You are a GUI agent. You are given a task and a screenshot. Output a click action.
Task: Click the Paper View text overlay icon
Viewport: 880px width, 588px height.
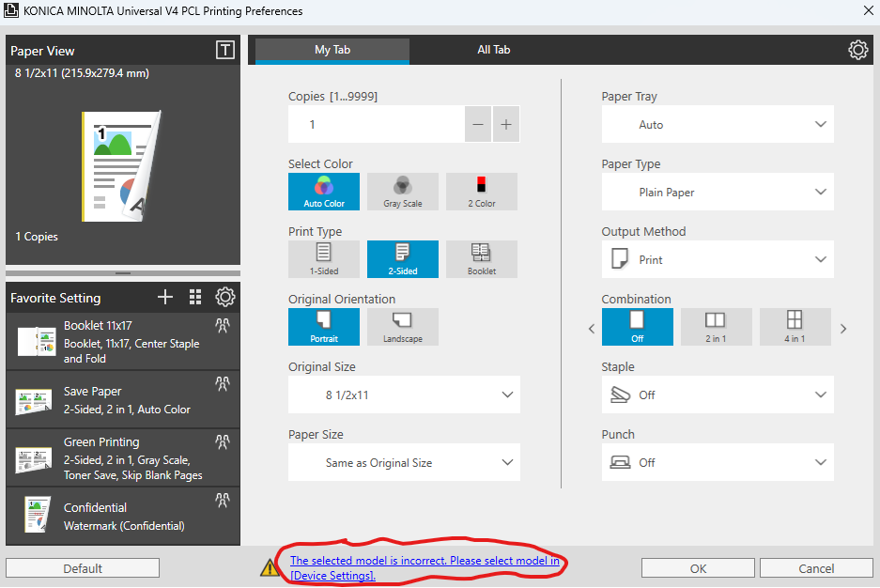pos(224,51)
